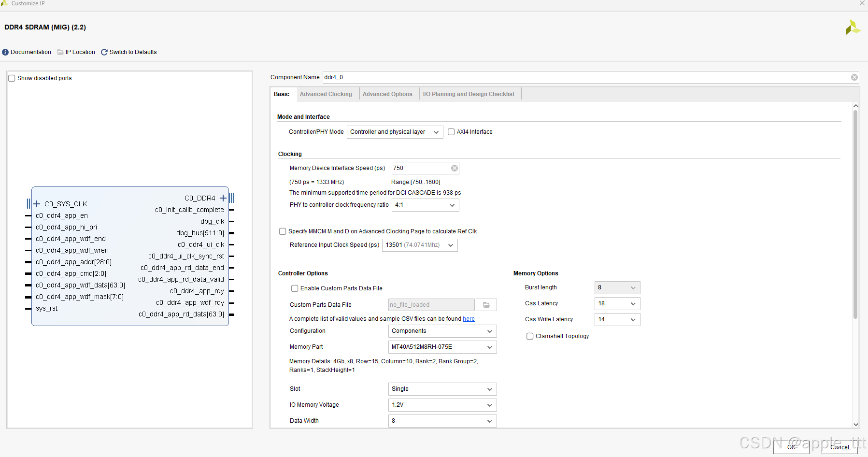Image resolution: width=868 pixels, height=457 pixels.
Task: Enable the AXI4 Interface checkbox
Action: pos(451,132)
